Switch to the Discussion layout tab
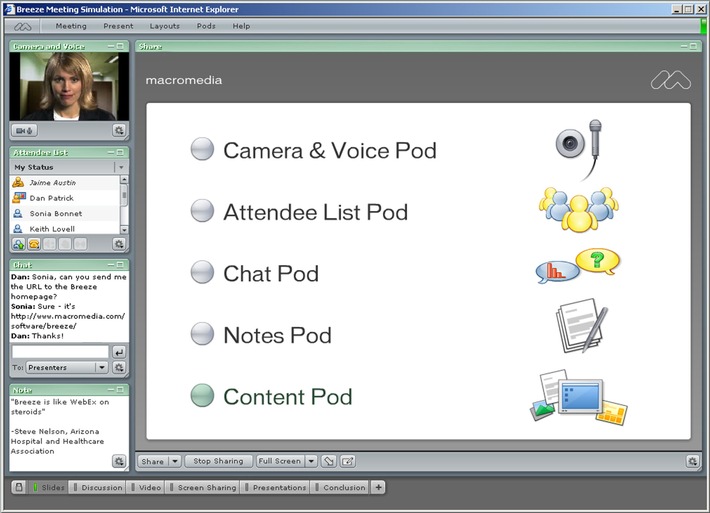 97,487
